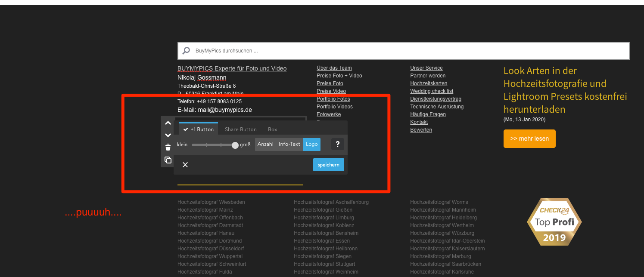Click the '>> mehr lesen' button

click(x=529, y=138)
